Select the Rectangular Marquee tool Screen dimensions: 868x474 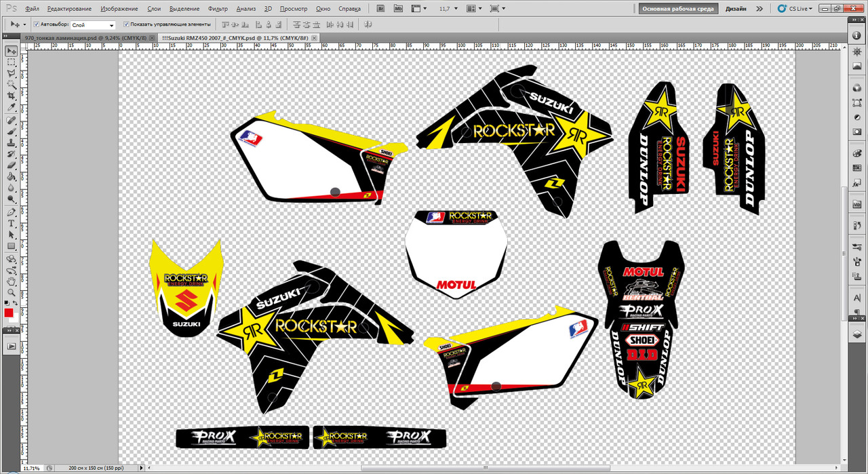point(12,62)
